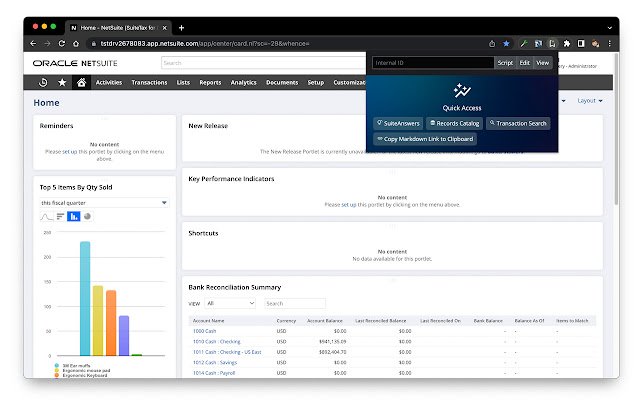Open the Transactions menu

pyautogui.click(x=149, y=82)
